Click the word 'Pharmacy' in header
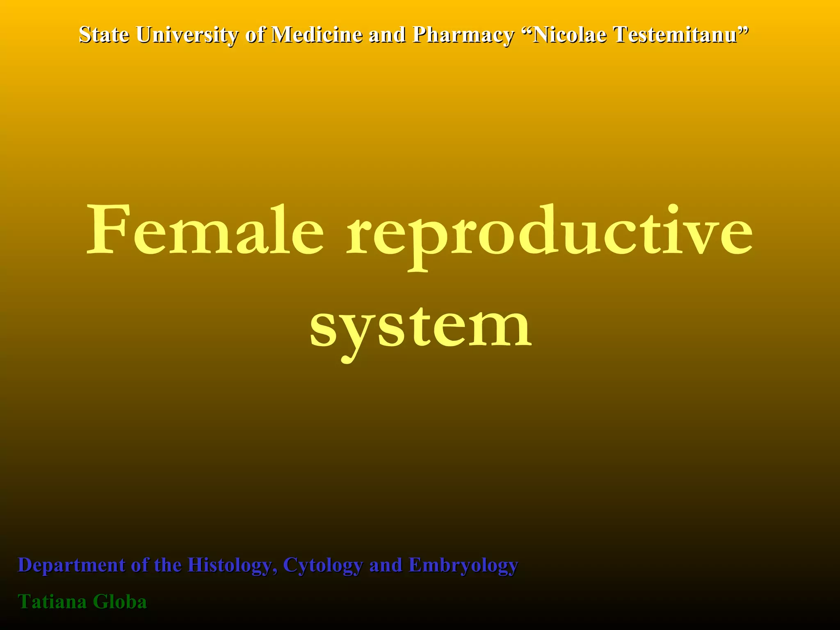840x630 pixels. click(463, 34)
